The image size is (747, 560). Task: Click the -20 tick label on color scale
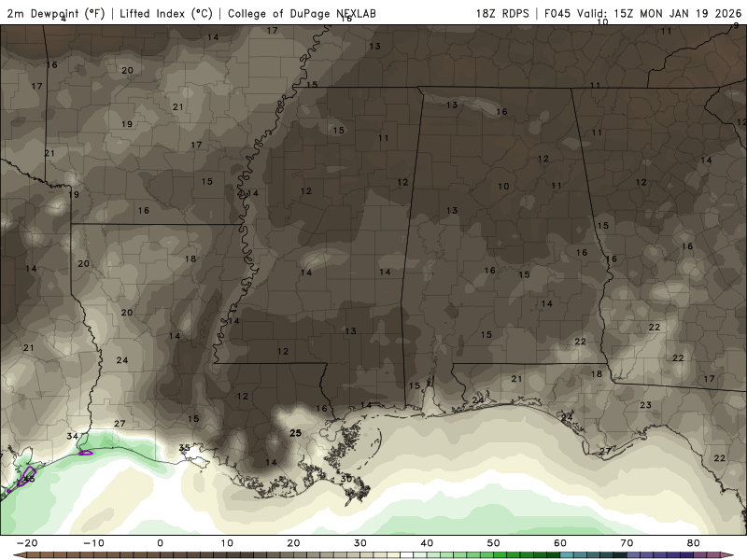[x=27, y=543]
